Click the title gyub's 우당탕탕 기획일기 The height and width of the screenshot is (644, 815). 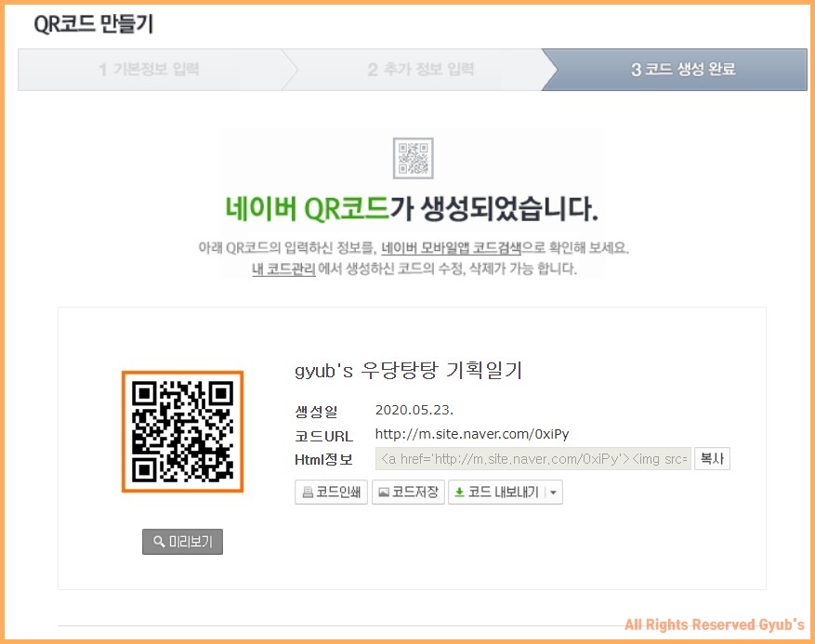click(408, 371)
